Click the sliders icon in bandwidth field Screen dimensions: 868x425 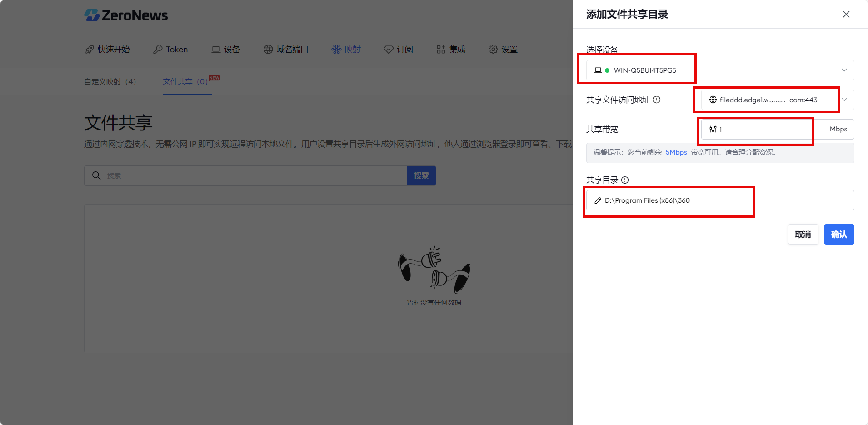713,130
